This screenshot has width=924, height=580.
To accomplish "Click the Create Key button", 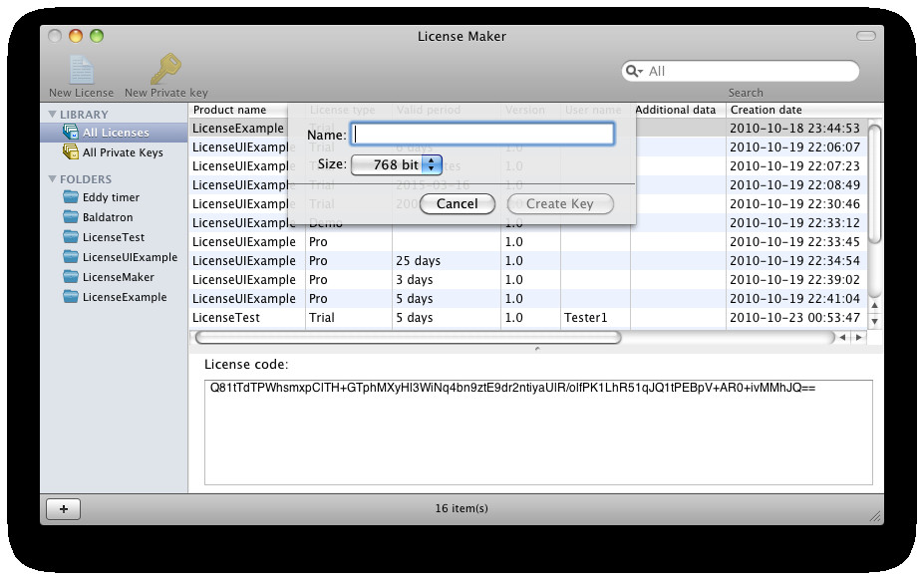I will click(560, 204).
